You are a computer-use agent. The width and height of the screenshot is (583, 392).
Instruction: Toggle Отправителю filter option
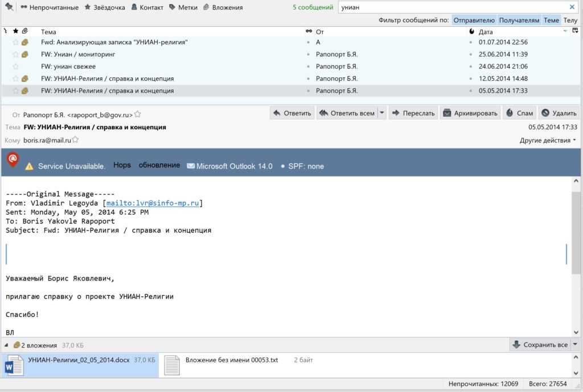(x=474, y=20)
